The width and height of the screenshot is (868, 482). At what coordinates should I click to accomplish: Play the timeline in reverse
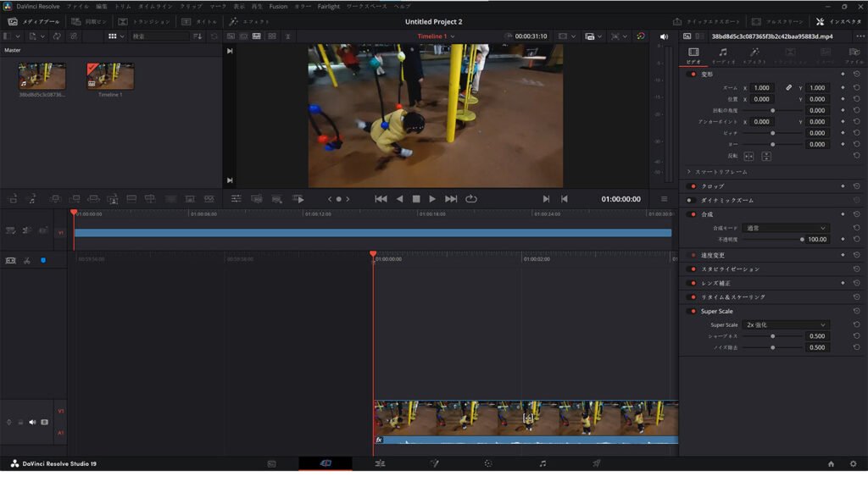coord(399,199)
